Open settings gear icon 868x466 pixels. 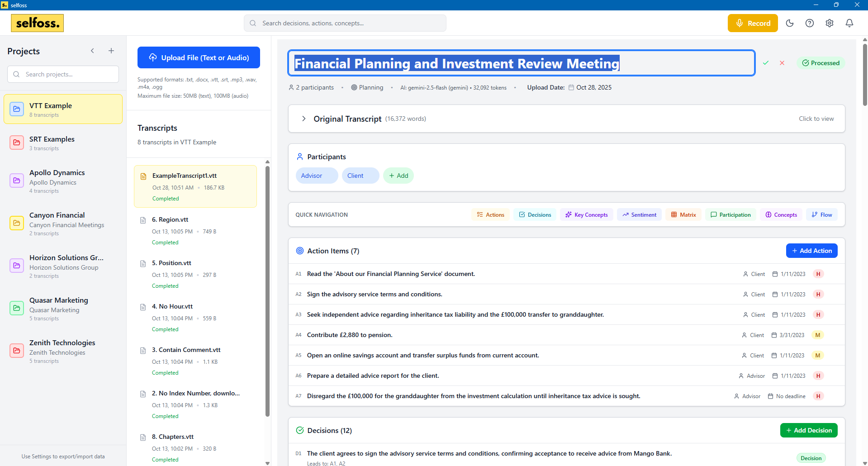coord(830,23)
